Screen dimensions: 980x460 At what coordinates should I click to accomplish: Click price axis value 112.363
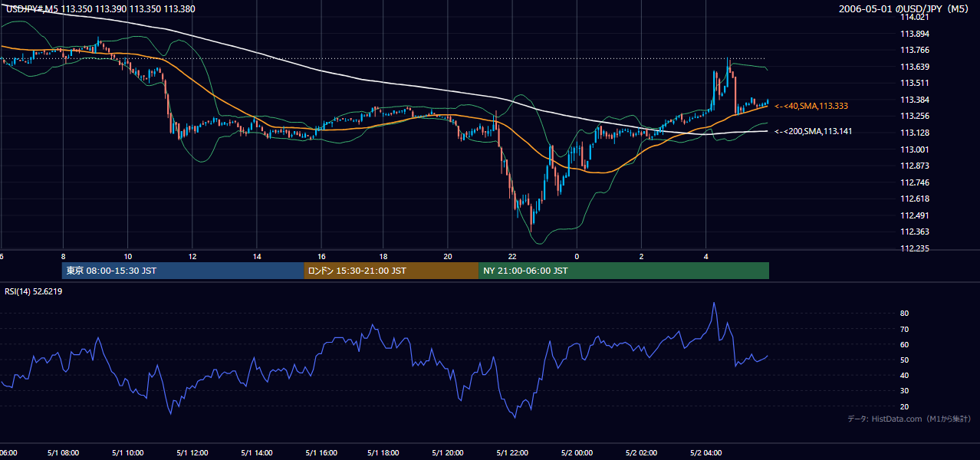click(916, 232)
